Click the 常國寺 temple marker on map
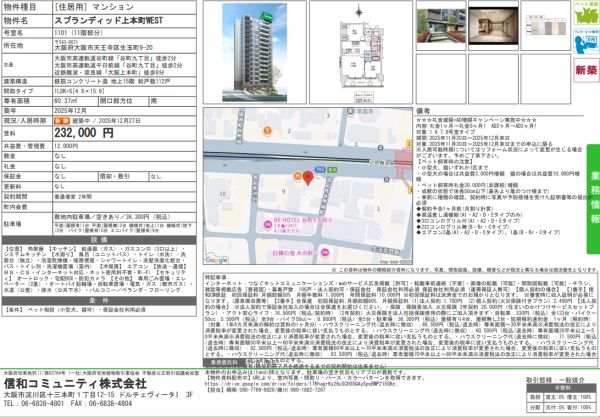Image resolution: width=600 pixels, height=417 pixels. (x=351, y=111)
